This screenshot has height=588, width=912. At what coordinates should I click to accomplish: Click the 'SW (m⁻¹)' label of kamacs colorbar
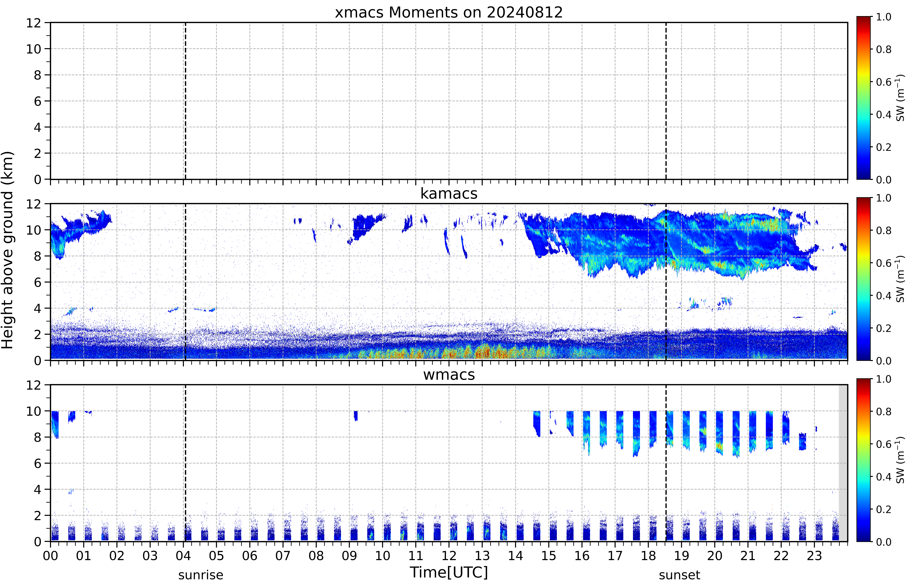coord(901,279)
